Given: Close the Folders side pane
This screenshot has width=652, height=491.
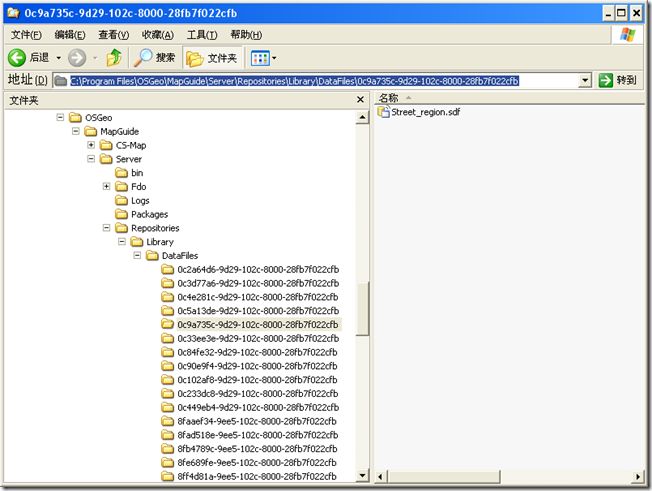Looking at the screenshot, I should (x=360, y=99).
